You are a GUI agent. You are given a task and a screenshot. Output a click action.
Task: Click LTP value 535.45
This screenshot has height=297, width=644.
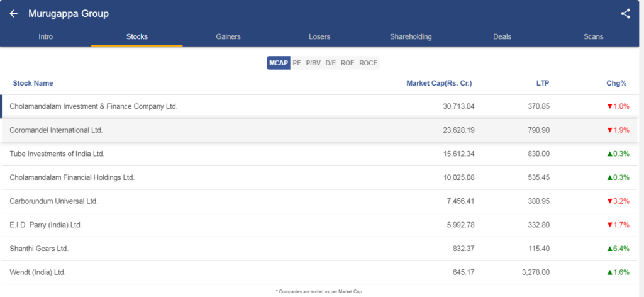pyautogui.click(x=539, y=177)
